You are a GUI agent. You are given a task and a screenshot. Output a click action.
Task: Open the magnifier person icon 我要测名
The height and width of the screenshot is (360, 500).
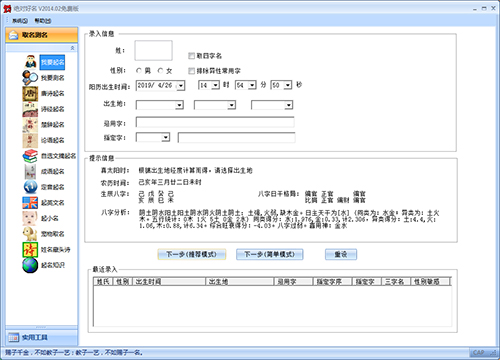click(x=30, y=78)
